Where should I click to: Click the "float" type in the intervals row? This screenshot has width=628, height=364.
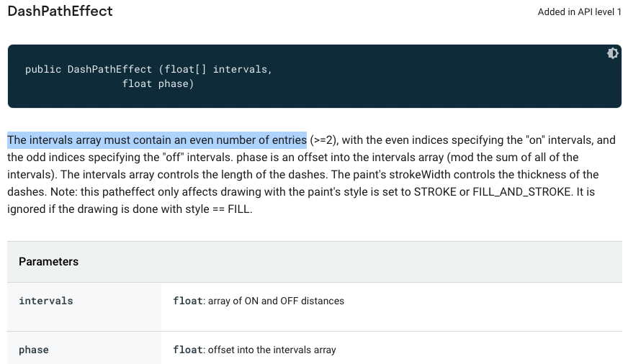click(x=187, y=301)
